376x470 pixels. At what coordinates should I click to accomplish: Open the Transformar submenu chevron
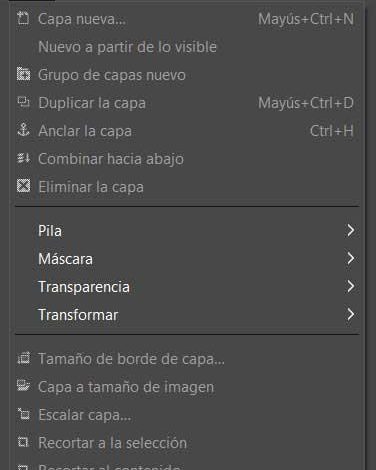click(350, 314)
